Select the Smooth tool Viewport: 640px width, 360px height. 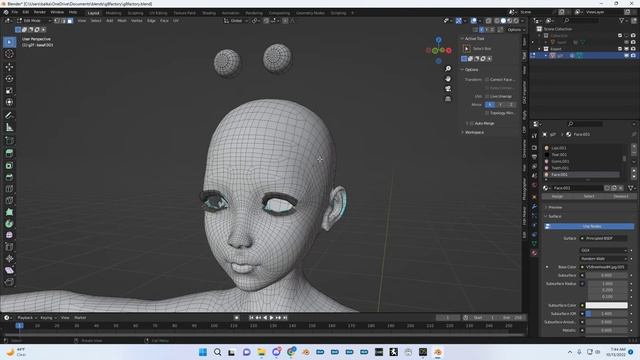pyautogui.click(x=9, y=235)
